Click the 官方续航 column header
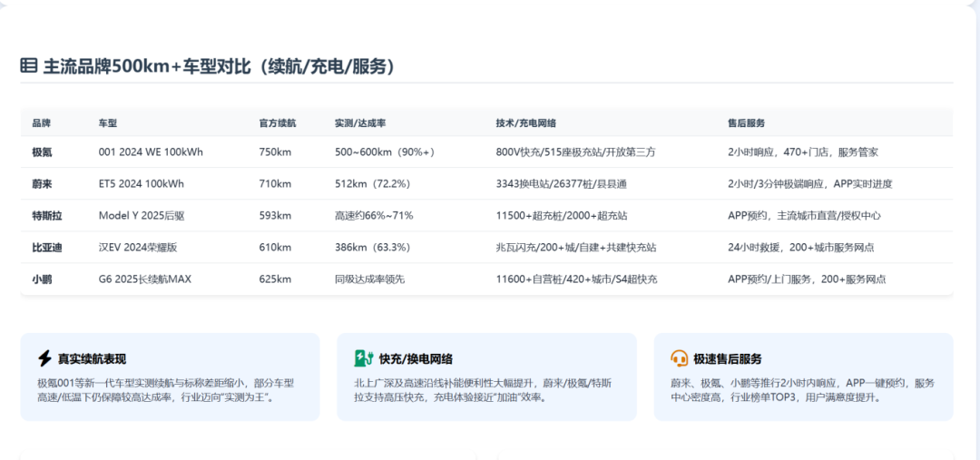This screenshot has height=460, width=980. [278, 123]
